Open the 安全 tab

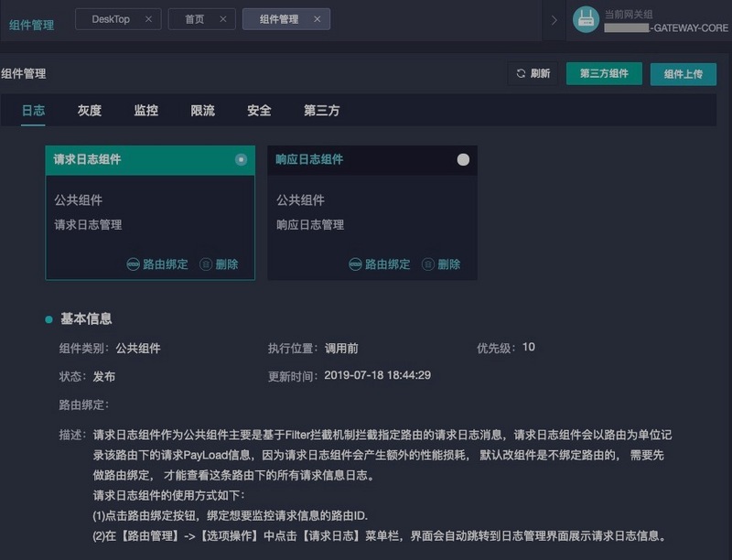point(260,111)
